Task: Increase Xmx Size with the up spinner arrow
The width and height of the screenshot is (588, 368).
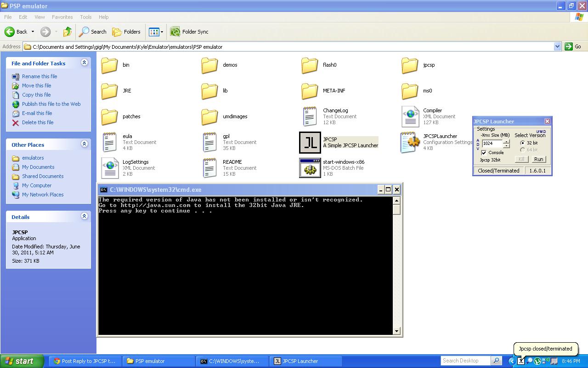Action: (506, 141)
